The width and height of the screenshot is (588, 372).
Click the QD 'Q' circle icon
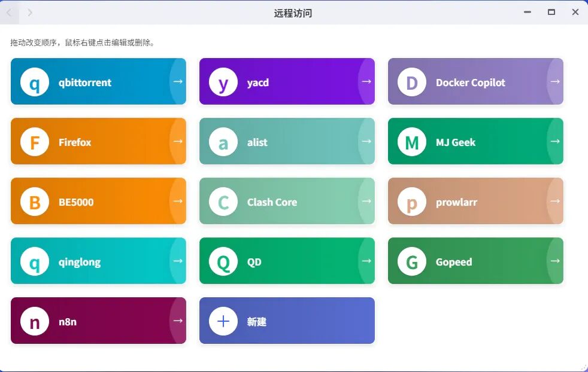tap(223, 261)
